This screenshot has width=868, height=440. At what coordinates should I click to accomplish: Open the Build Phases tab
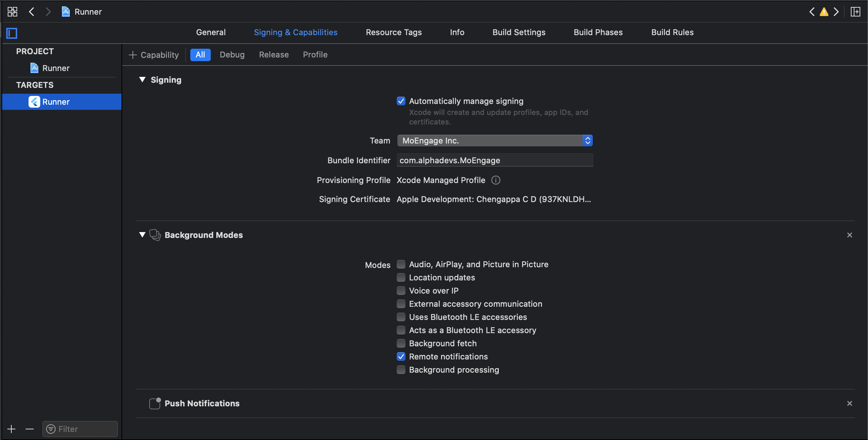pyautogui.click(x=598, y=32)
